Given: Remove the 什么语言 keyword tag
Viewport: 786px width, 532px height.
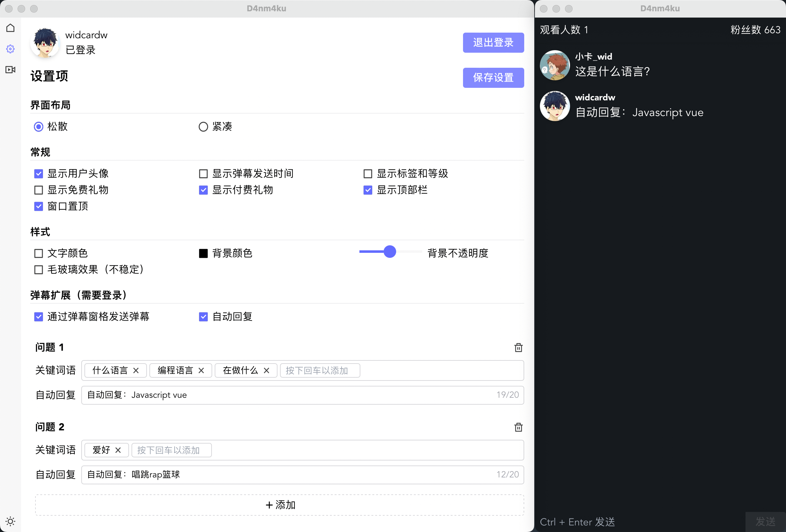Looking at the screenshot, I should [136, 370].
